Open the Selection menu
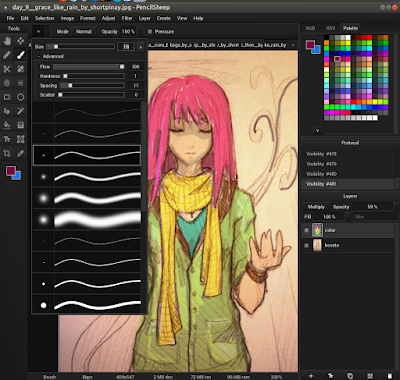Screen dimensions: 400x380 tap(44, 18)
